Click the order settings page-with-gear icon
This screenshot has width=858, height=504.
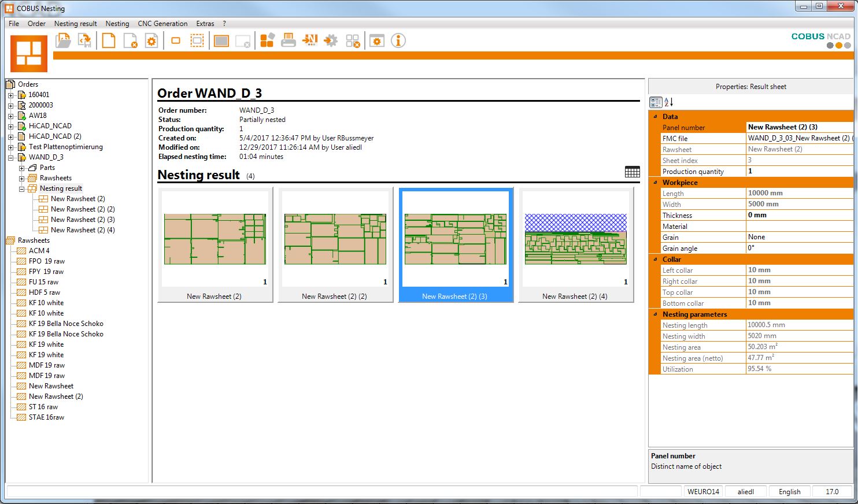pyautogui.click(x=151, y=40)
